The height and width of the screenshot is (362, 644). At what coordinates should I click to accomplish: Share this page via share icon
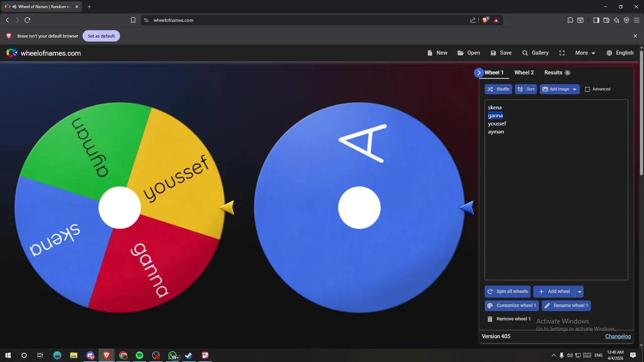[473, 20]
